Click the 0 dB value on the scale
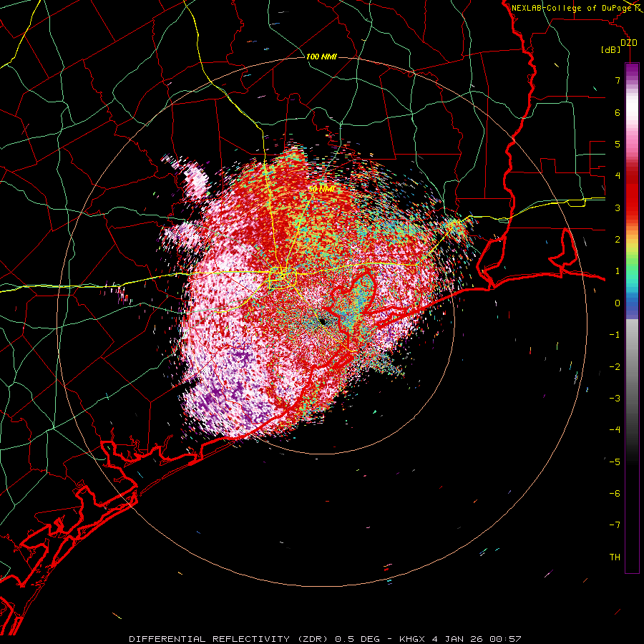This screenshot has width=644, height=644. [x=618, y=303]
